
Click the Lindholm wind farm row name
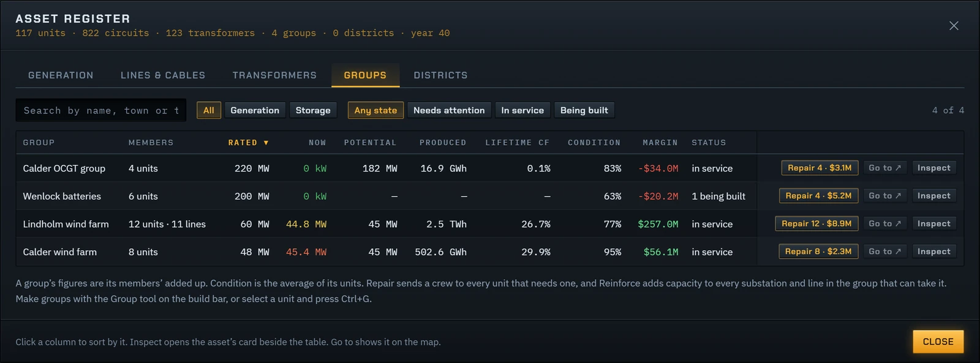click(66, 224)
